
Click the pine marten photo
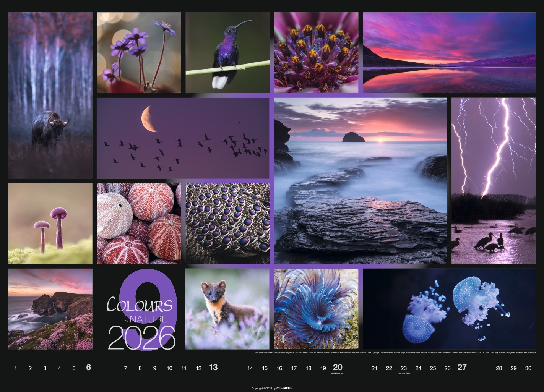227,309
